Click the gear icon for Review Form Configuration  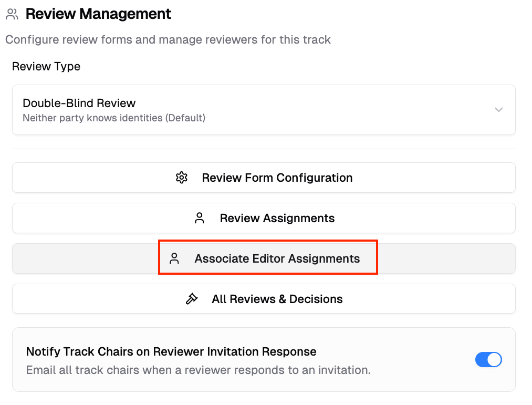pos(182,178)
